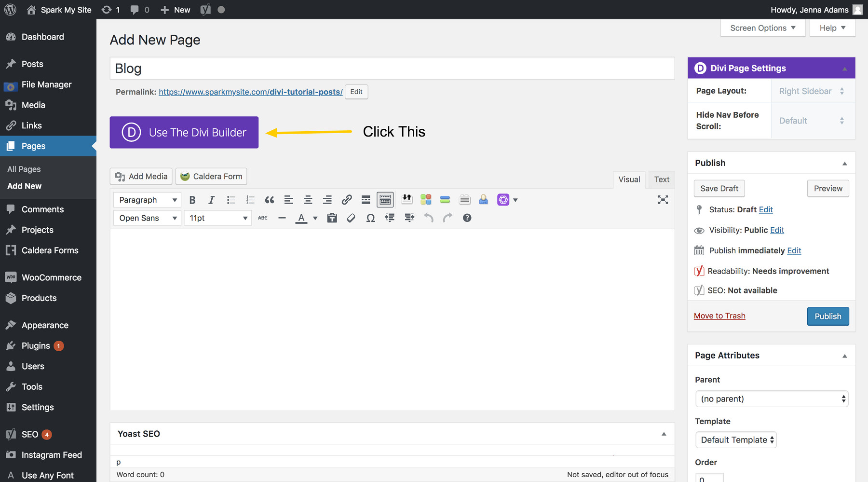
Task: Align text center
Action: point(308,200)
